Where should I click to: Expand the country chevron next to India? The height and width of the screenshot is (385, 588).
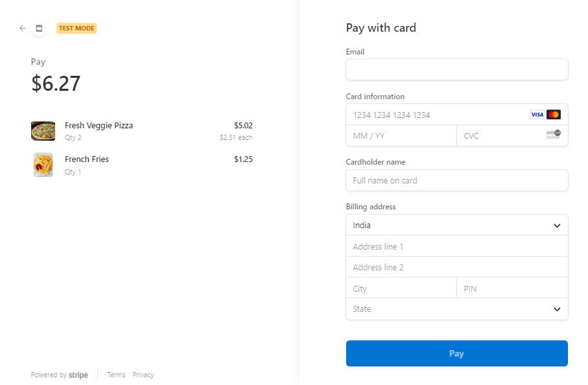pos(556,225)
